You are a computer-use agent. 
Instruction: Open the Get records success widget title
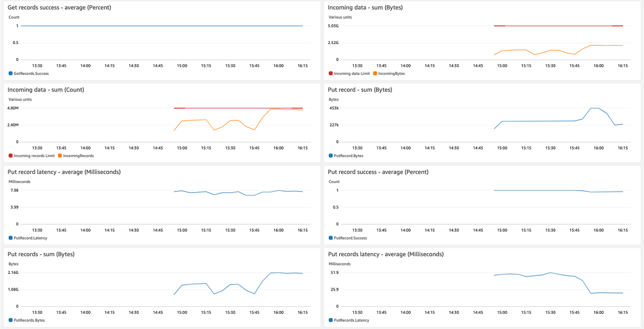tap(60, 8)
